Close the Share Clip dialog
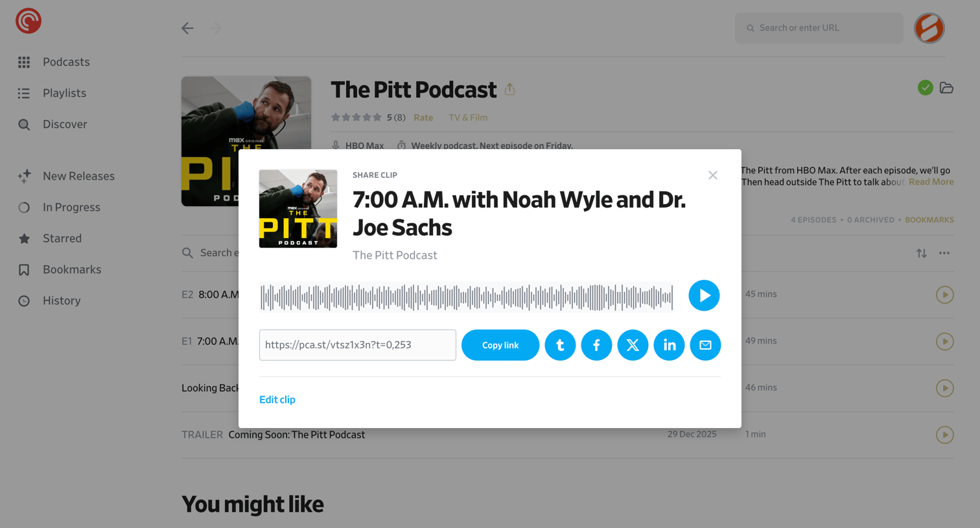Screen dimensions: 980x528 [x=713, y=175]
